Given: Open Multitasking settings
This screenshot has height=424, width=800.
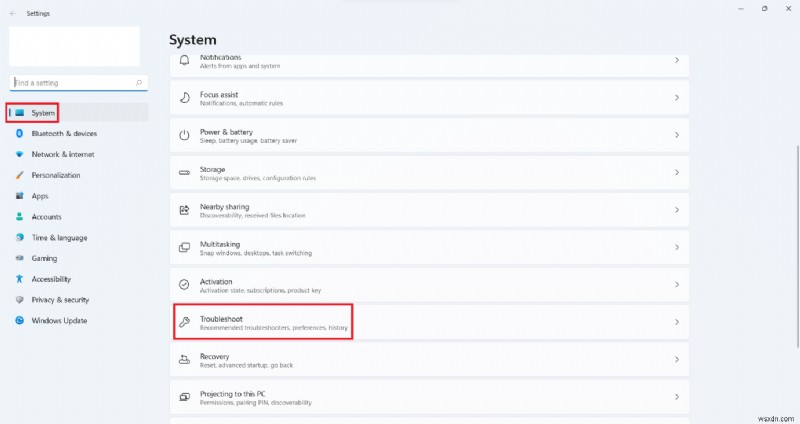Looking at the screenshot, I should [429, 247].
